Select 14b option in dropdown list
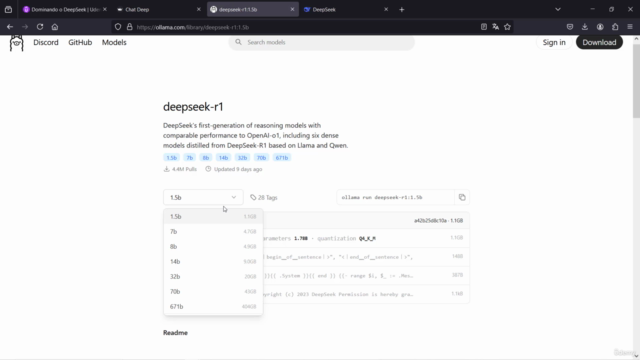Viewport: 640px width, 360px height. coord(213,262)
